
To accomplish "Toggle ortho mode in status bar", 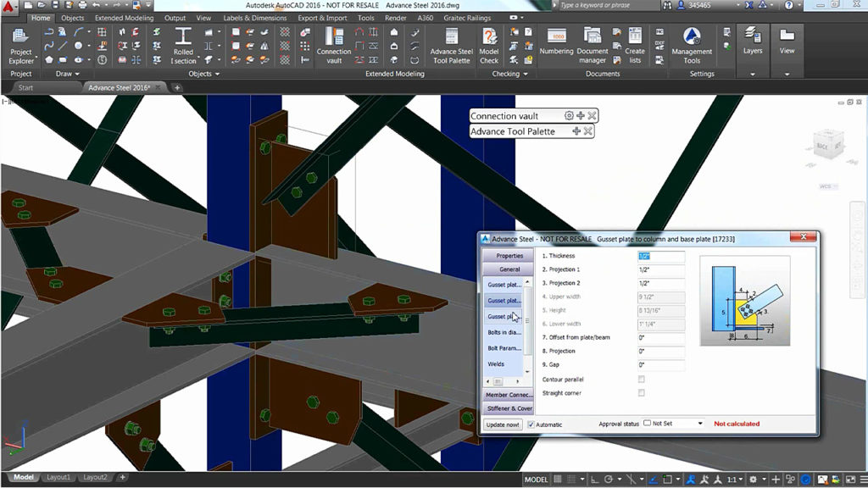I will [x=594, y=480].
